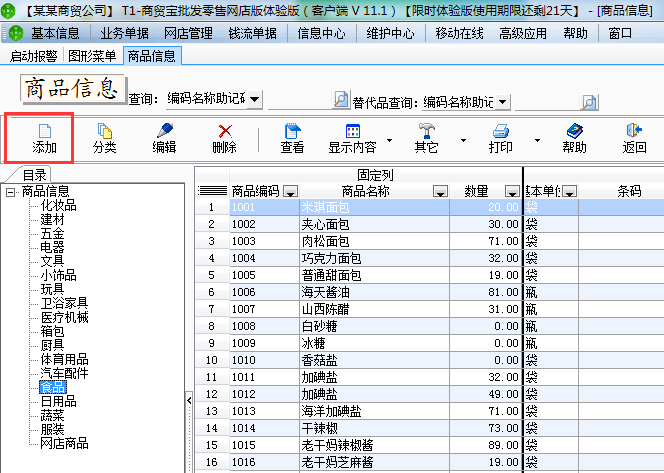Open the 移动在线 menu
Screen dimensions: 664x473
[459, 33]
